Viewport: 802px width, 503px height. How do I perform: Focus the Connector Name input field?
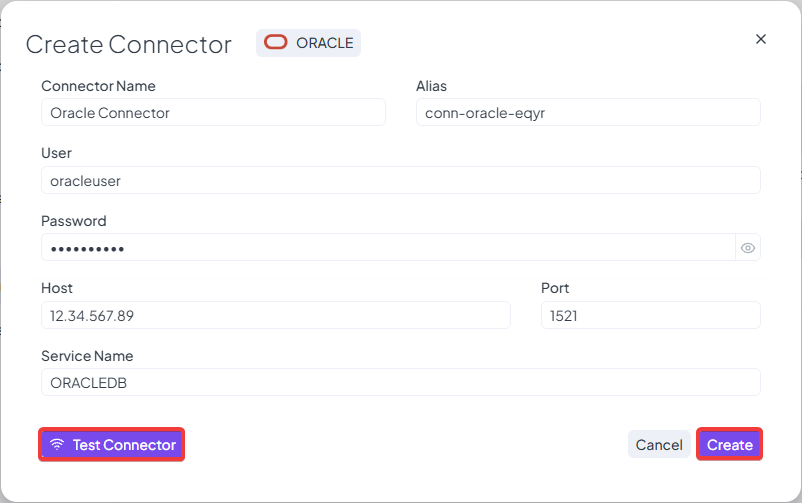click(x=213, y=113)
